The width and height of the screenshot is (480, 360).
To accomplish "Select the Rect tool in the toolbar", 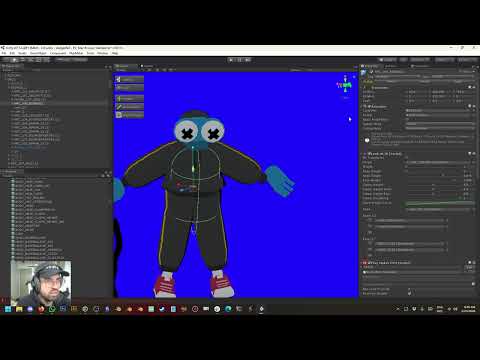I will (x=38, y=60).
